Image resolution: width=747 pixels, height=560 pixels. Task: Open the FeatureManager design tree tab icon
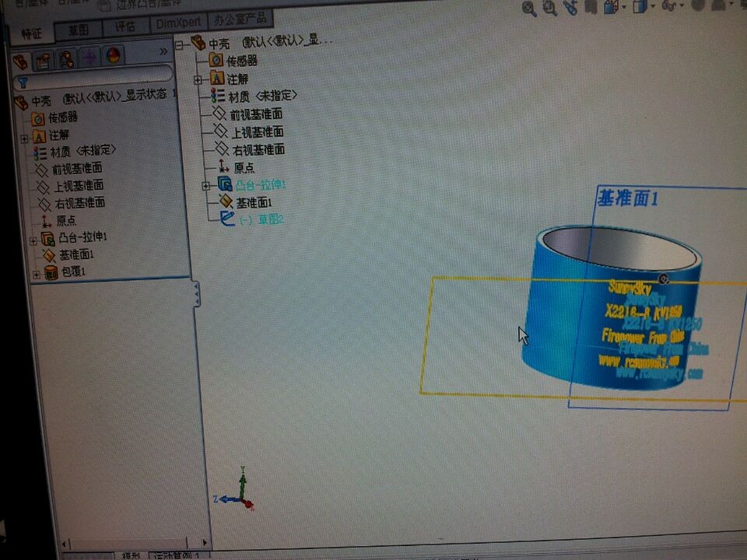coord(20,62)
